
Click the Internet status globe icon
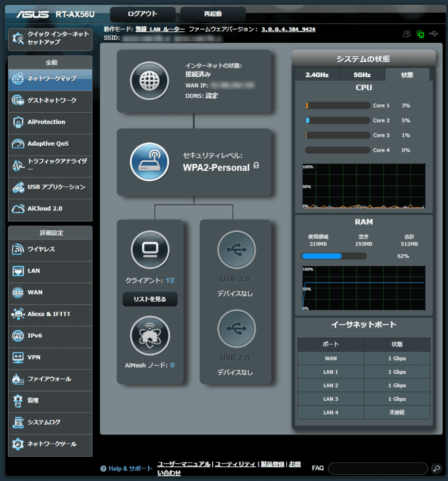150,81
